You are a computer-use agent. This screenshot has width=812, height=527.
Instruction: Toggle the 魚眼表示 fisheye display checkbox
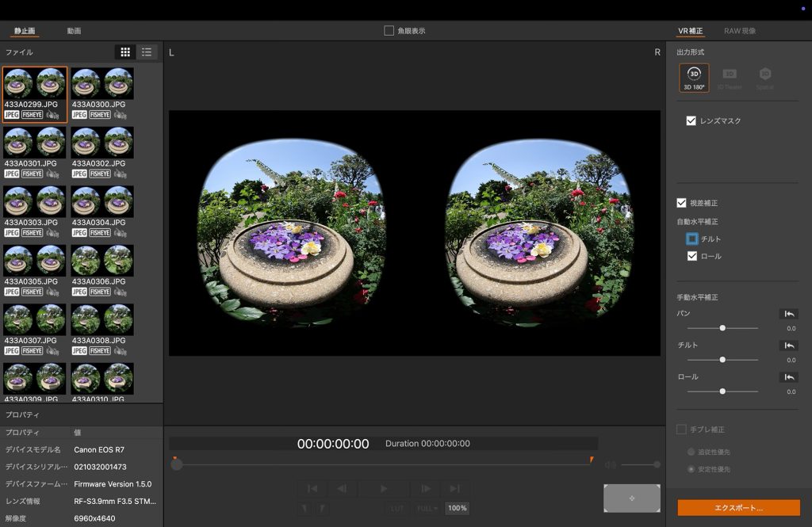(x=389, y=31)
